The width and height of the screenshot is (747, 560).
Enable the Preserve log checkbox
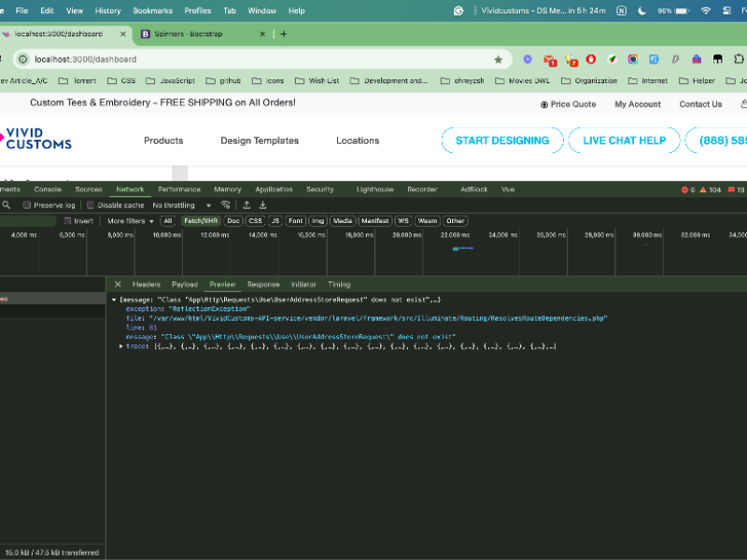27,205
